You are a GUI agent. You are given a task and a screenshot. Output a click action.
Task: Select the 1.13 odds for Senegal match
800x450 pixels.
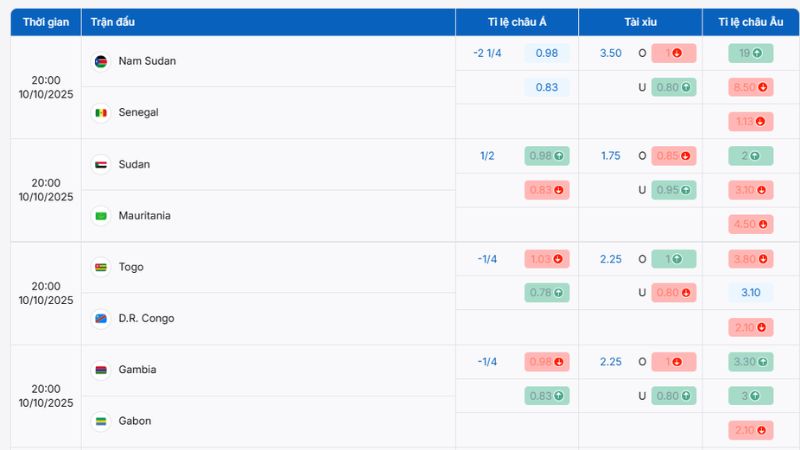[x=750, y=122]
